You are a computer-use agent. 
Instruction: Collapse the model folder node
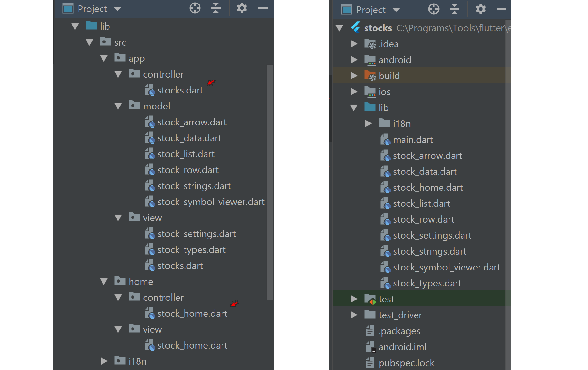118,106
